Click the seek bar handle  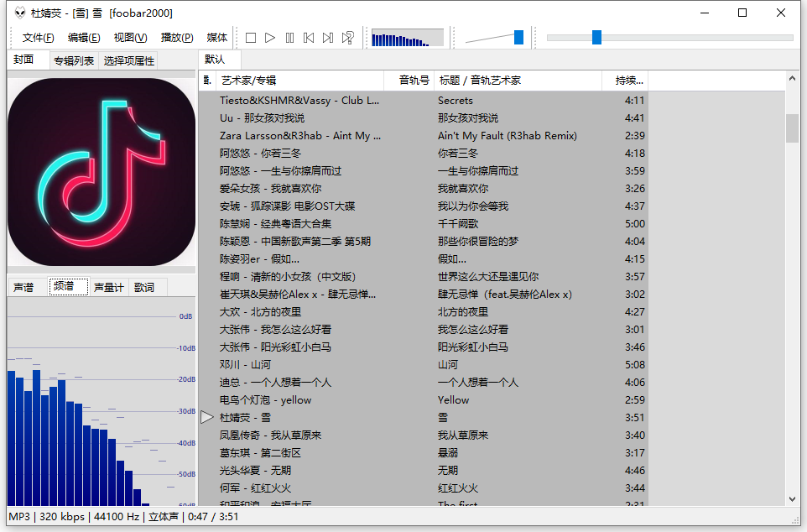tap(596, 37)
